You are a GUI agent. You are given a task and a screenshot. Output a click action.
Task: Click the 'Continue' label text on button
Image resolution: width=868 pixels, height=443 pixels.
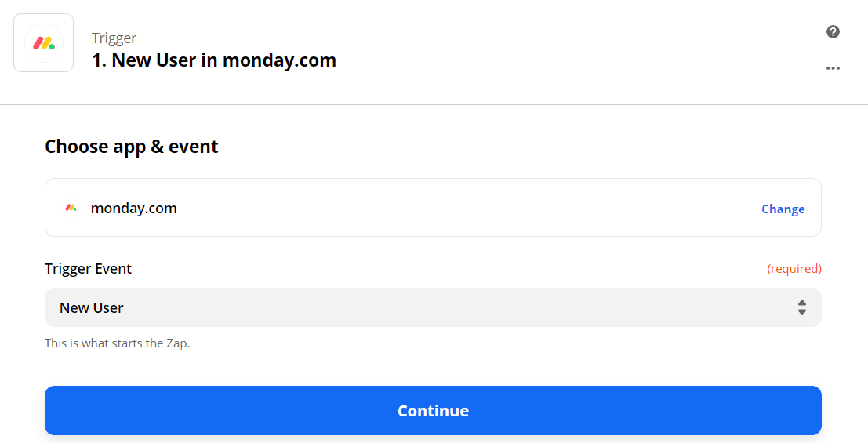click(433, 411)
